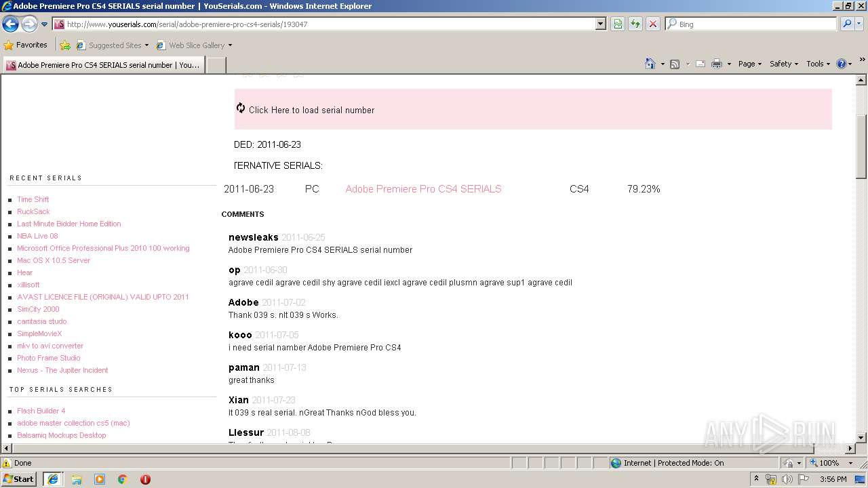The height and width of the screenshot is (488, 868).
Task: Open Microsoft Office Professional Plus 2010 link
Action: [103, 248]
